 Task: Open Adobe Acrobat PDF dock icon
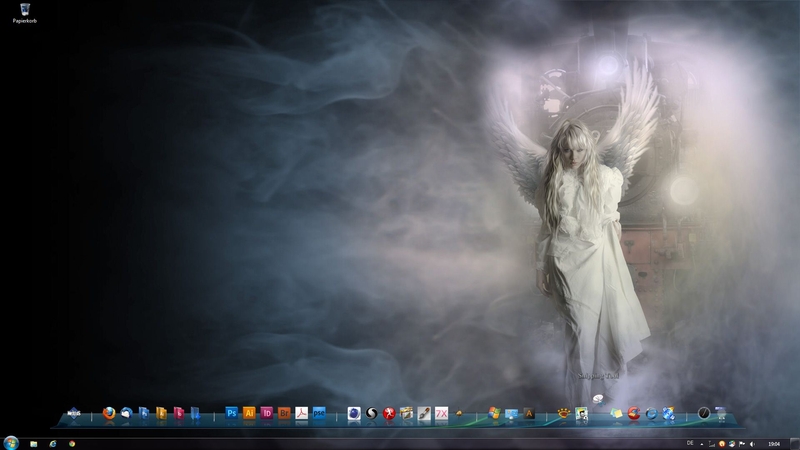[x=302, y=413]
